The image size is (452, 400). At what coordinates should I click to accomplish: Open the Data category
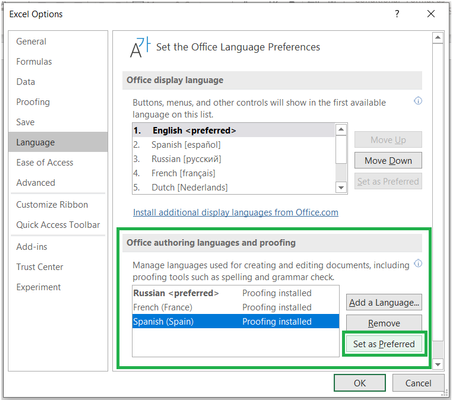coord(58,82)
